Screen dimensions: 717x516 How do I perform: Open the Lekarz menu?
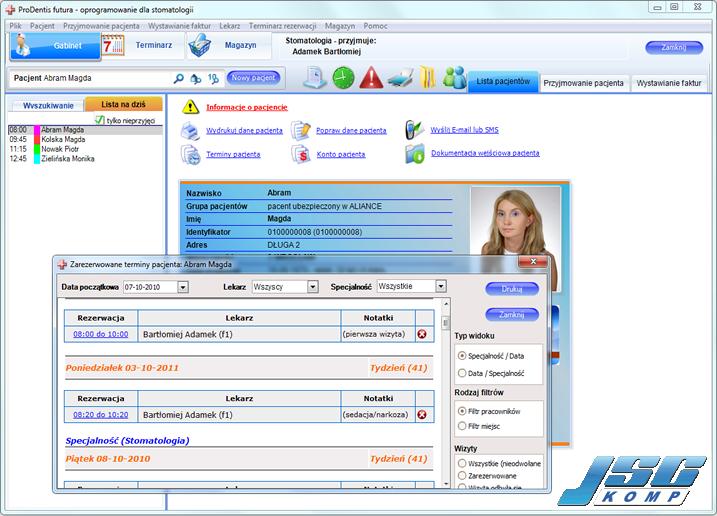pos(230,26)
